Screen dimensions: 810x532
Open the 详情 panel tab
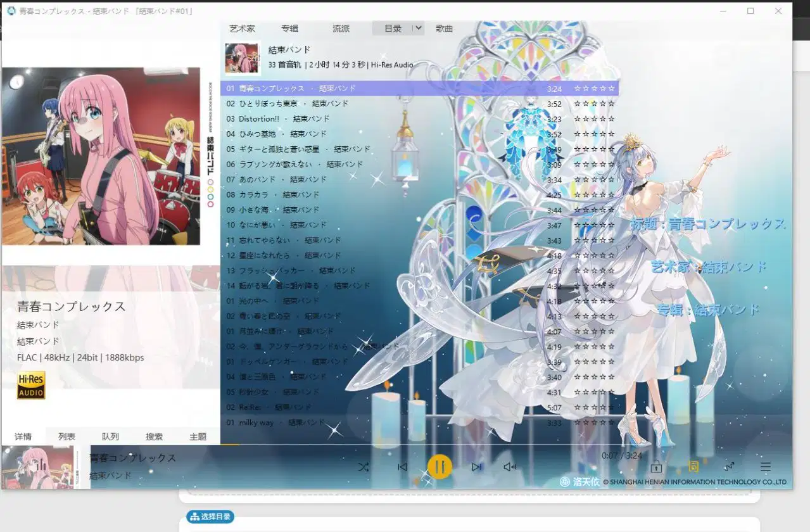pos(23,436)
